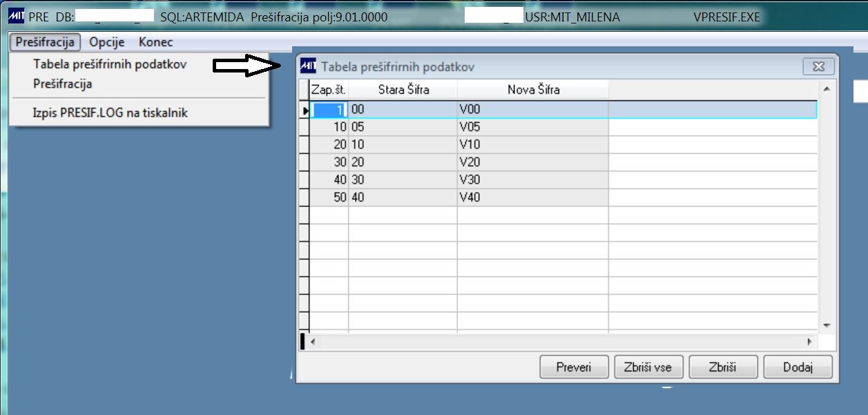Click the Zbriši vse button
Image resolution: width=868 pixels, height=415 pixels.
pos(648,367)
